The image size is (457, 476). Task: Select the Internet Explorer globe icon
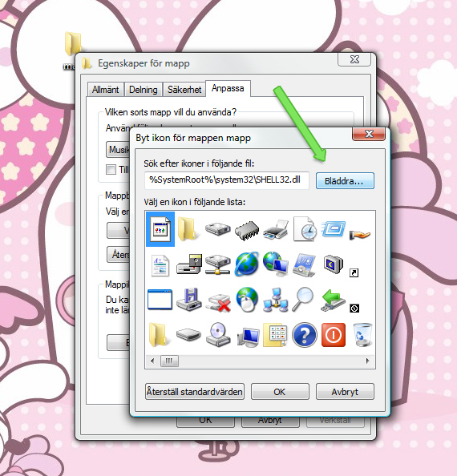click(x=247, y=264)
